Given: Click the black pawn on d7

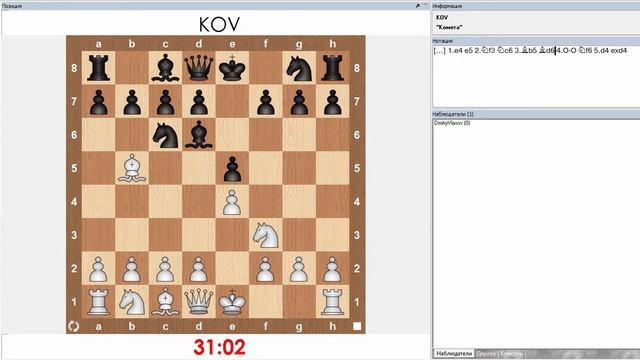Looking at the screenshot, I should [x=199, y=101].
